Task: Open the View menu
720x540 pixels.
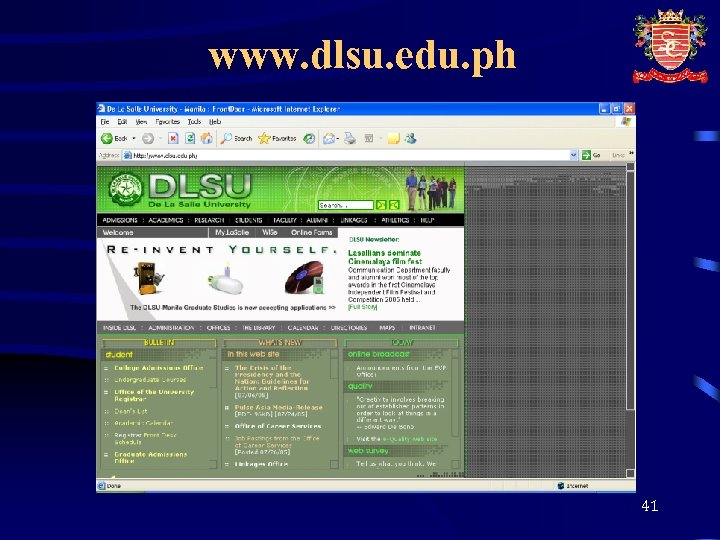Action: pyautogui.click(x=141, y=122)
